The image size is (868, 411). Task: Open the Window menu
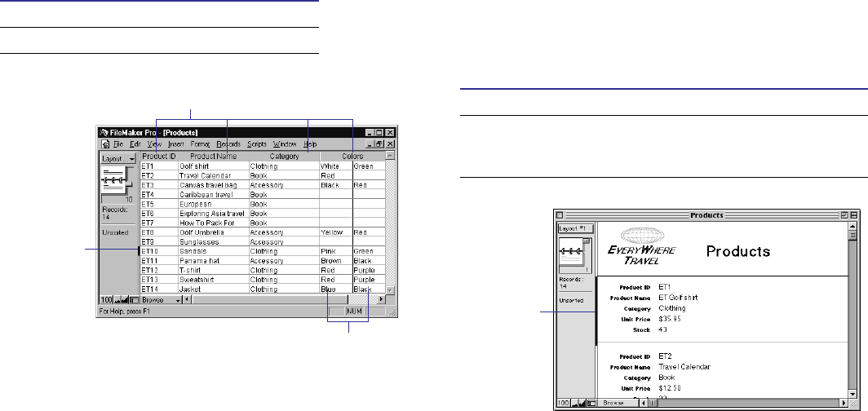285,144
